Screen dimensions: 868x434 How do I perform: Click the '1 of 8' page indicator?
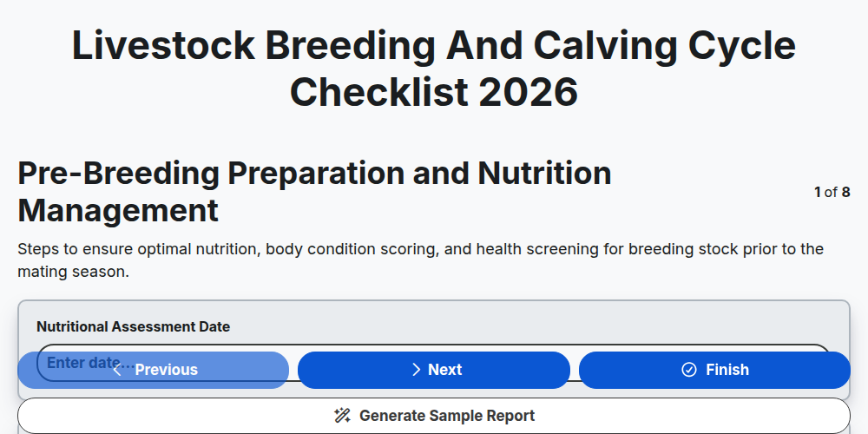[x=832, y=192]
